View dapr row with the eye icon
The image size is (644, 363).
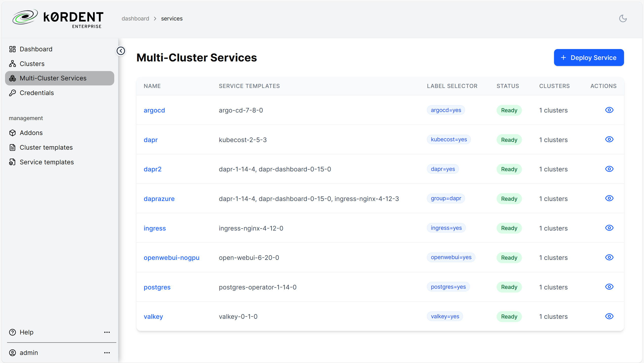click(x=609, y=139)
